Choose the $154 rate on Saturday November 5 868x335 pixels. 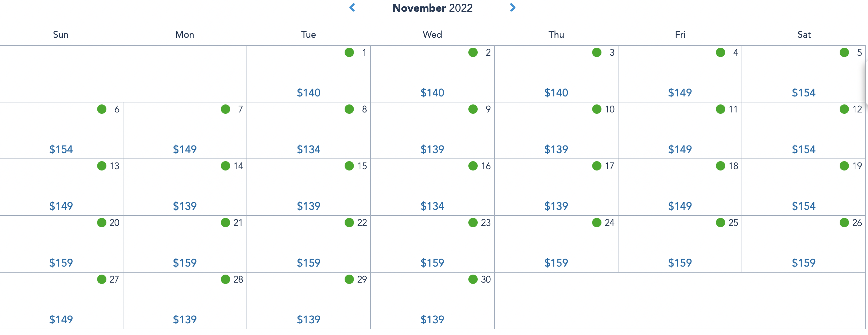point(804,92)
